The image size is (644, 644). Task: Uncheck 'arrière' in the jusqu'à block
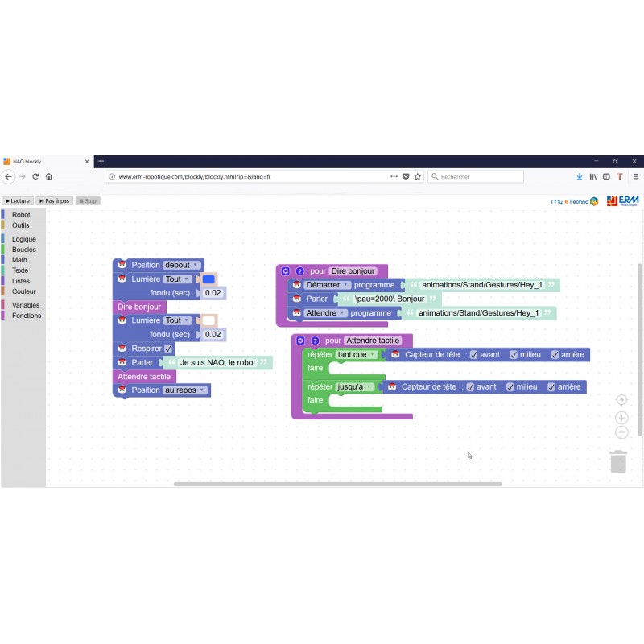point(551,387)
